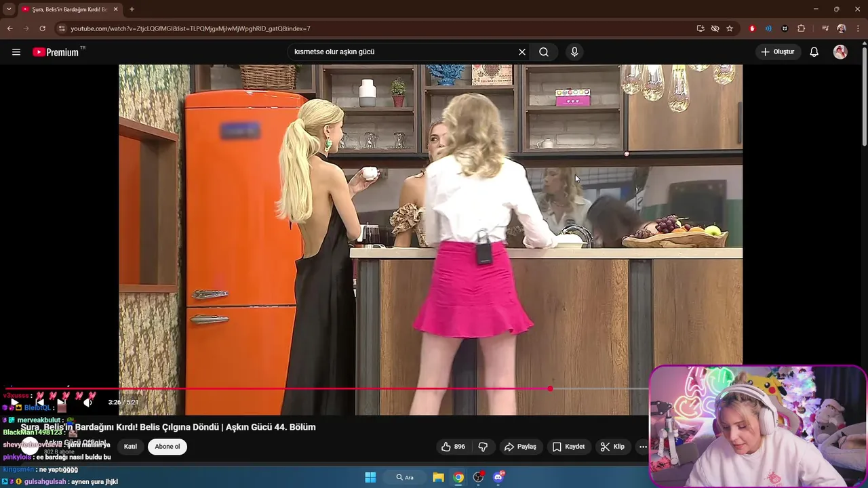Open the blue sound-waves extension
This screenshot has height=488, width=868.
coord(768,28)
